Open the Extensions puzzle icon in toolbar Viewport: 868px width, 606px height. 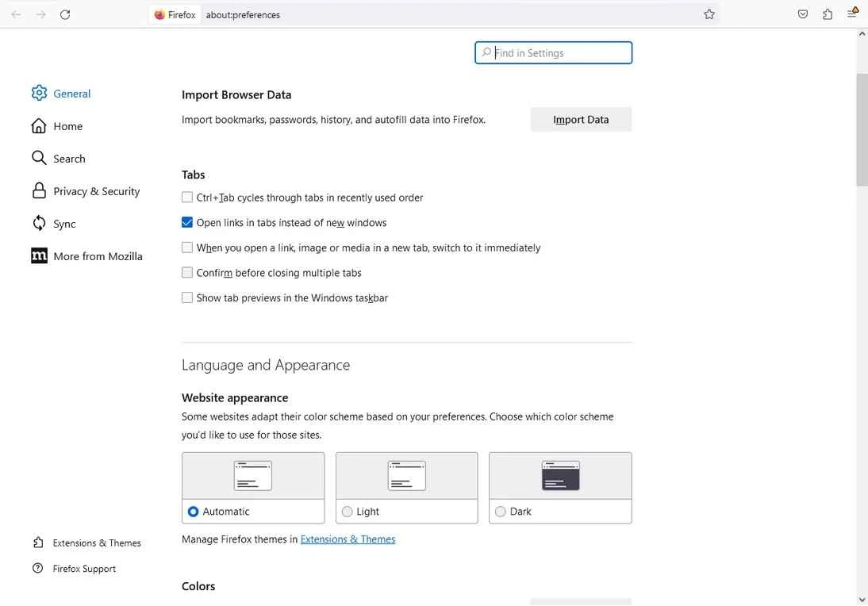(828, 14)
